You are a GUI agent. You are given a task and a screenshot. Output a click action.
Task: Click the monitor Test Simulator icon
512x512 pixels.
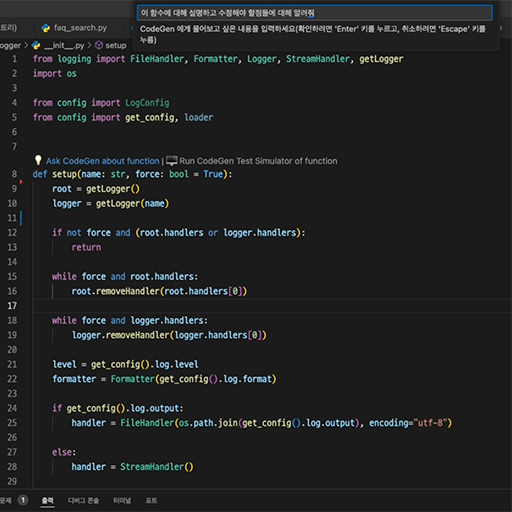(172, 161)
